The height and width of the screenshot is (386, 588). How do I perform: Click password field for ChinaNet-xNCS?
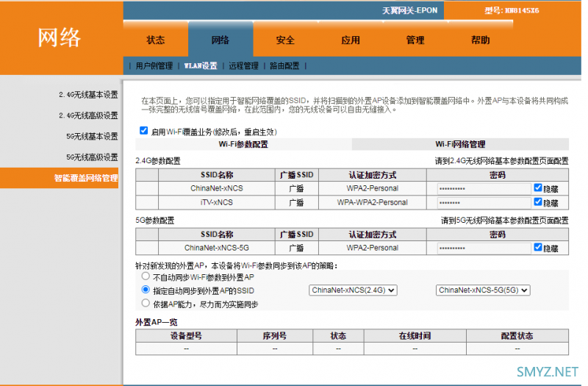pos(484,189)
